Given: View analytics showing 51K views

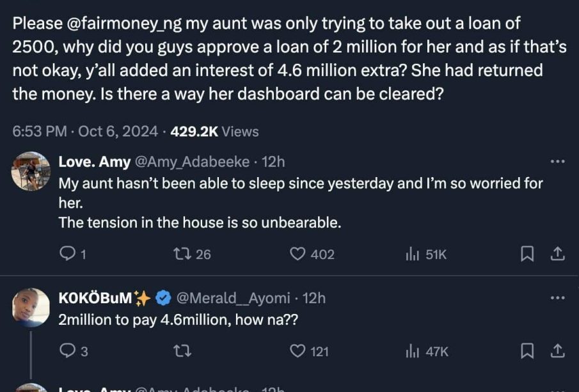Looking at the screenshot, I should click(412, 255).
